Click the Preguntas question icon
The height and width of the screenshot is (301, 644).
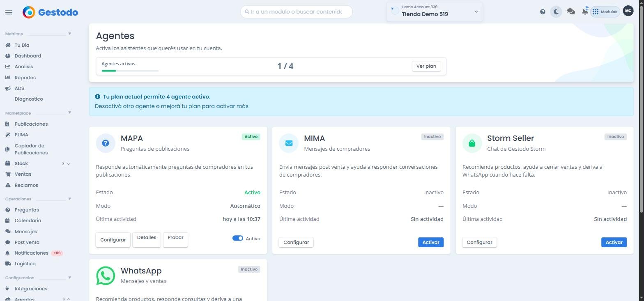click(x=7, y=210)
